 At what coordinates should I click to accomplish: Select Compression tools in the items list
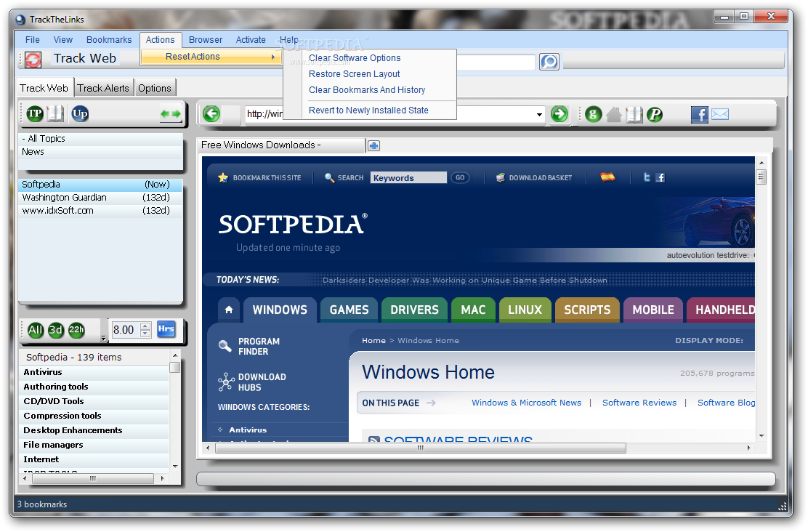tap(94, 416)
